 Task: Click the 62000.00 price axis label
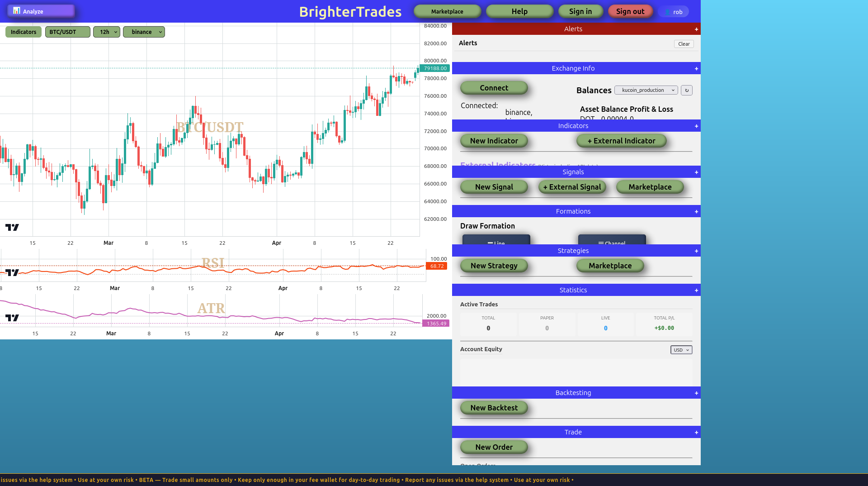click(x=435, y=219)
